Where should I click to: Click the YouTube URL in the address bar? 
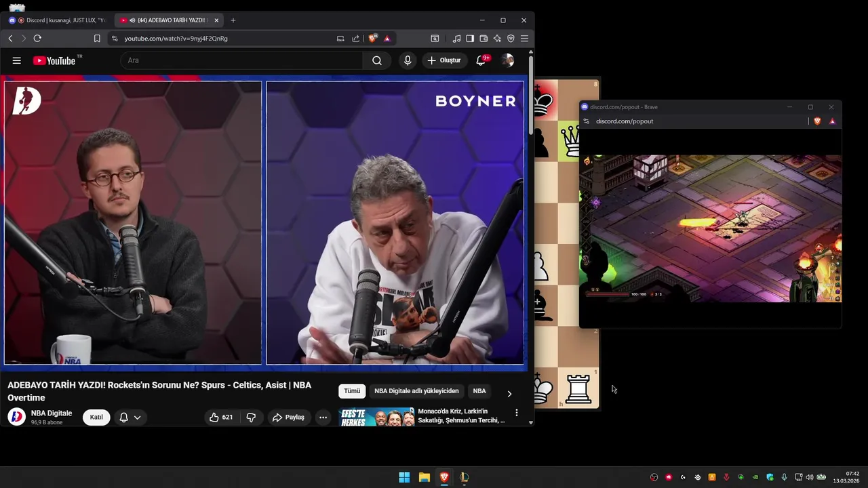(x=176, y=39)
